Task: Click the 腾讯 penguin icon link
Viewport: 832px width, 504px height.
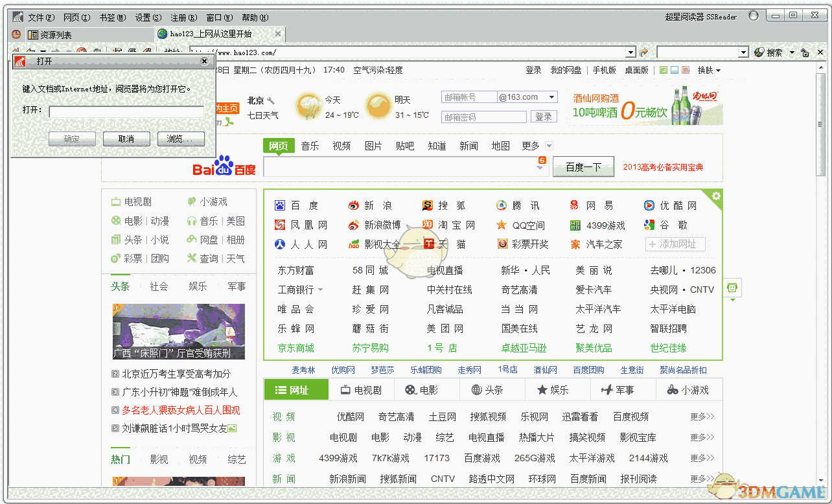Action: coord(501,205)
